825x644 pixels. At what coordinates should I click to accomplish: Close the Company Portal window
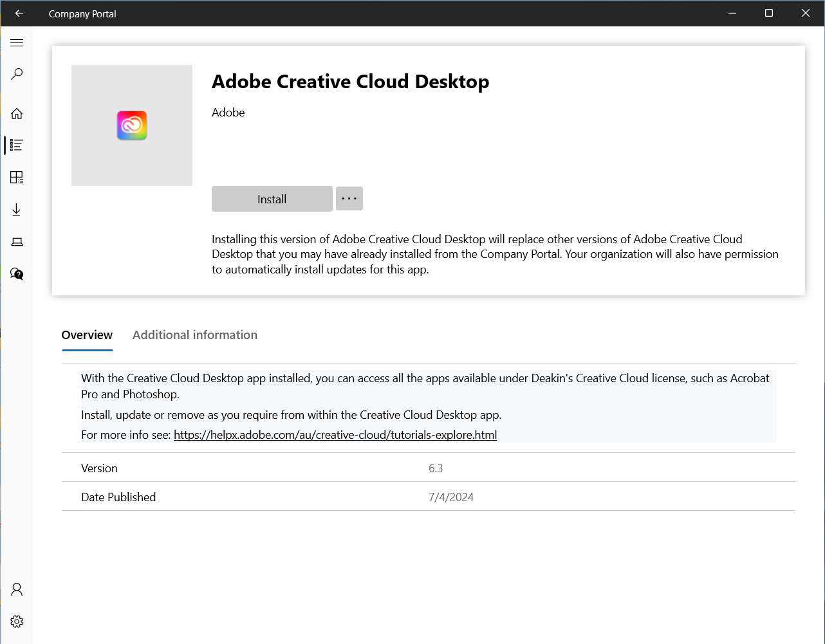[806, 14]
